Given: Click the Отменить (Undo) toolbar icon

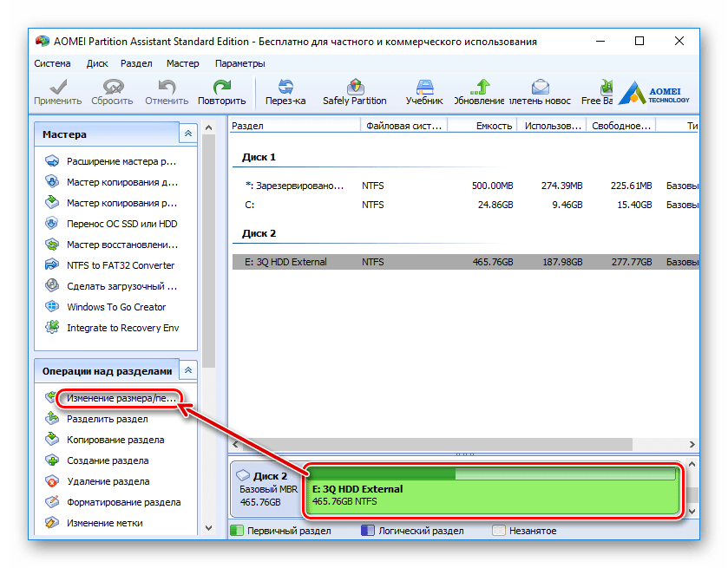Looking at the screenshot, I should click(167, 87).
